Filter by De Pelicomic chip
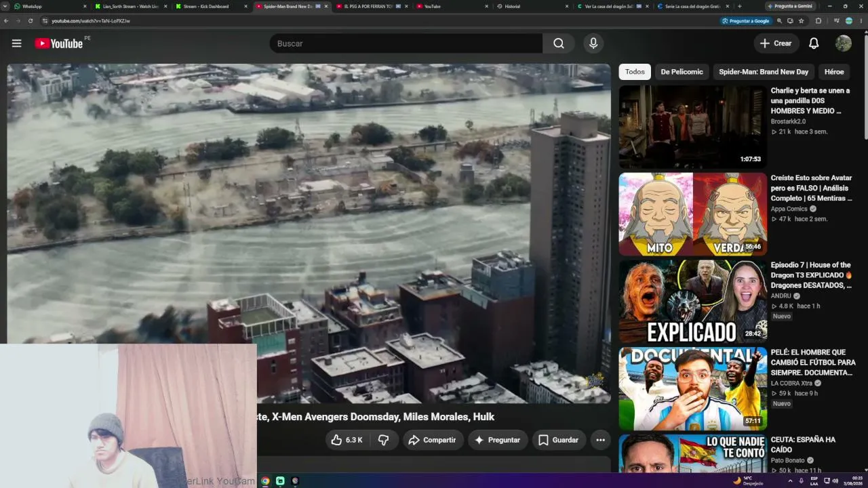This screenshot has width=868, height=488. click(682, 72)
